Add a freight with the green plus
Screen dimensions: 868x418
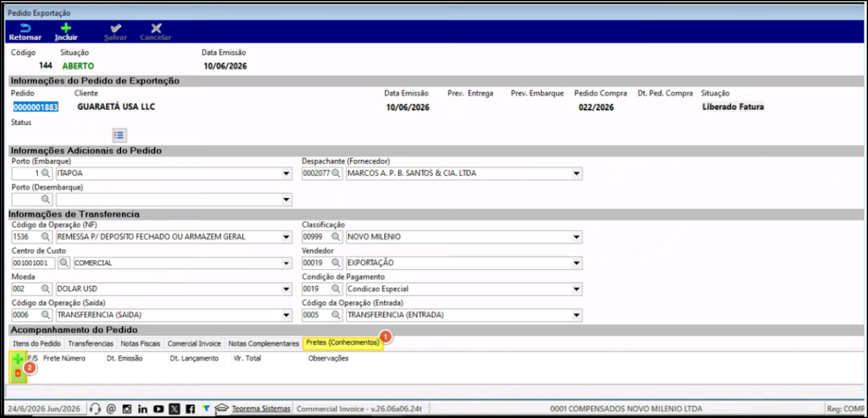(18, 359)
